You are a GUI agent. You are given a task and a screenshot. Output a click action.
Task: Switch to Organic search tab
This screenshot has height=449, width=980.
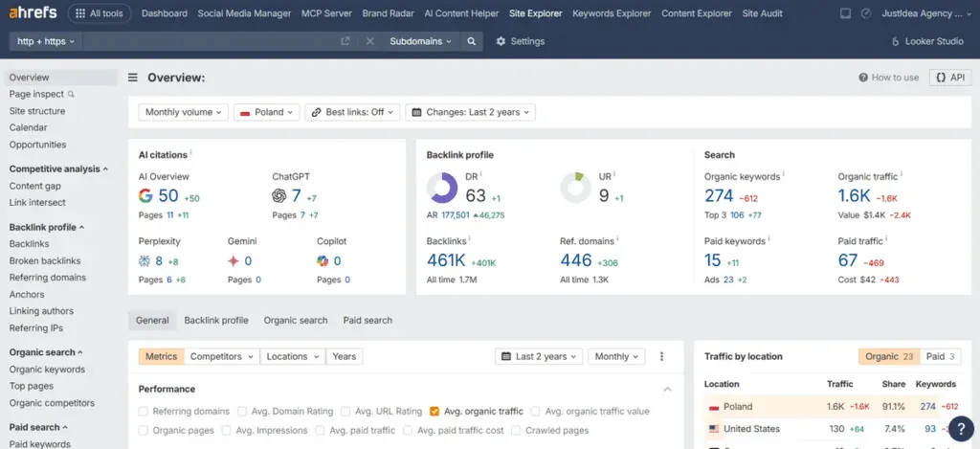tap(296, 320)
